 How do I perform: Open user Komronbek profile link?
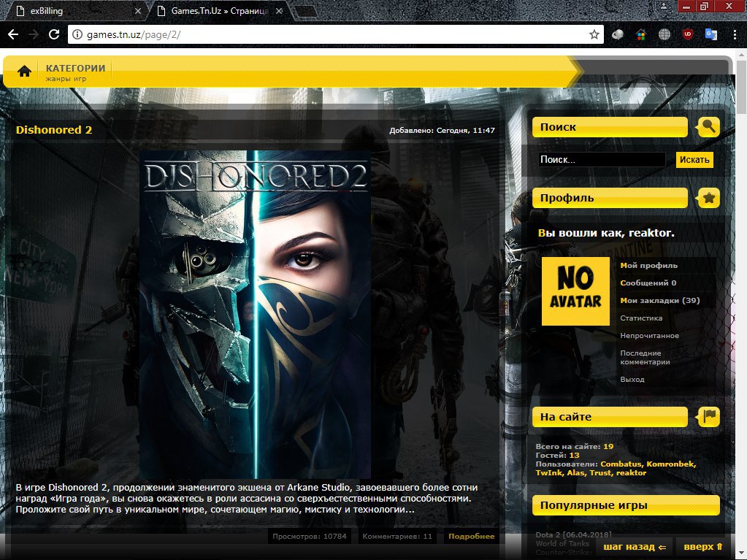pyautogui.click(x=671, y=464)
